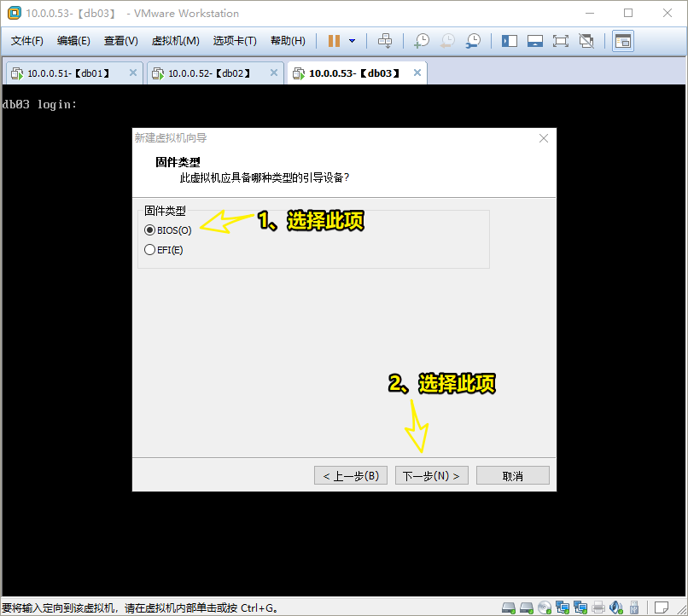Open the 文件(F) menu
The image size is (688, 616).
(27, 41)
